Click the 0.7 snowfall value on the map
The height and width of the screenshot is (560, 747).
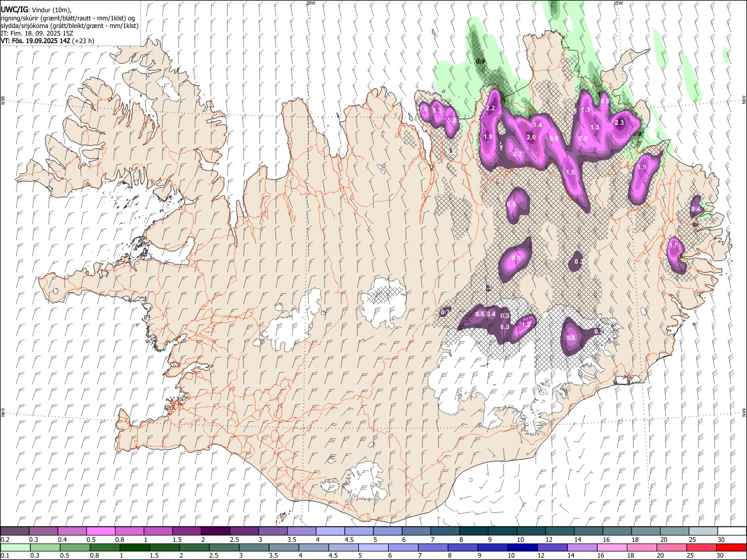tap(518, 154)
